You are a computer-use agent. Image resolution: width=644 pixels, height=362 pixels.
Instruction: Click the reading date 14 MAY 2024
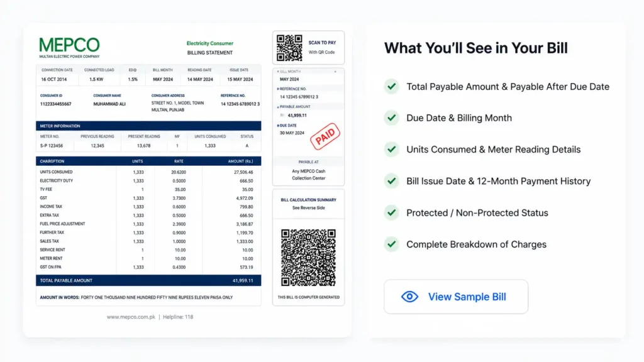(200, 80)
